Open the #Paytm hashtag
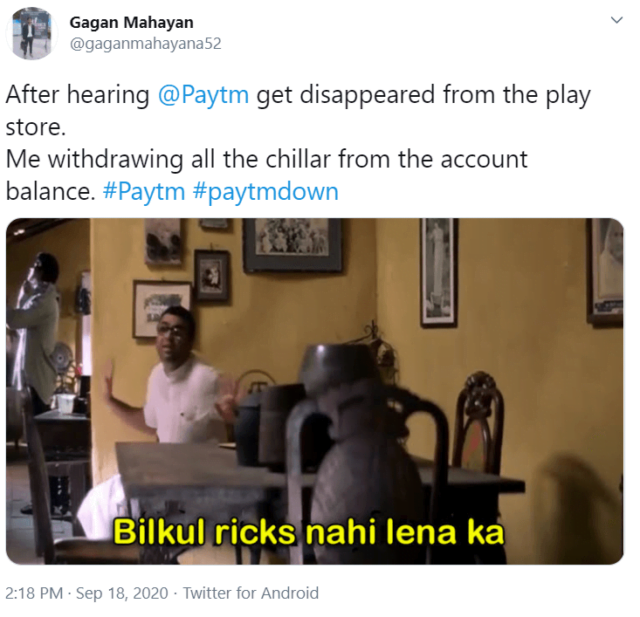Viewport: 640px width, 617px height. 144,191
